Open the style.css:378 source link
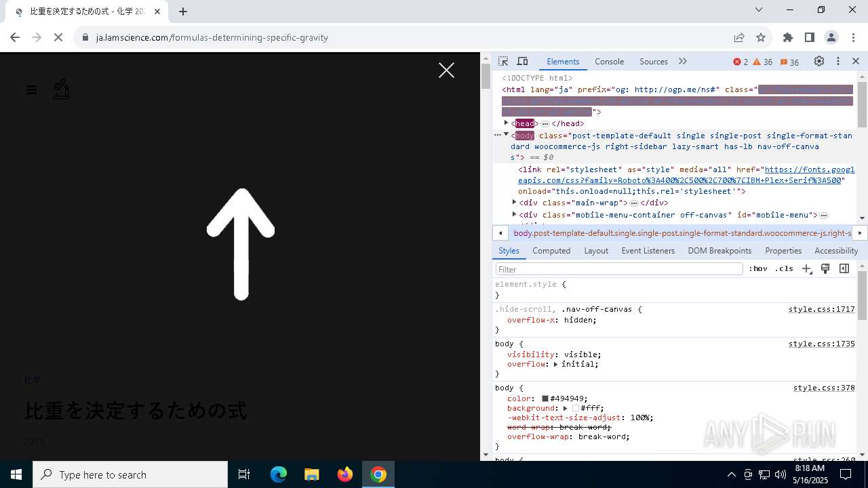This screenshot has height=488, width=868. click(824, 388)
